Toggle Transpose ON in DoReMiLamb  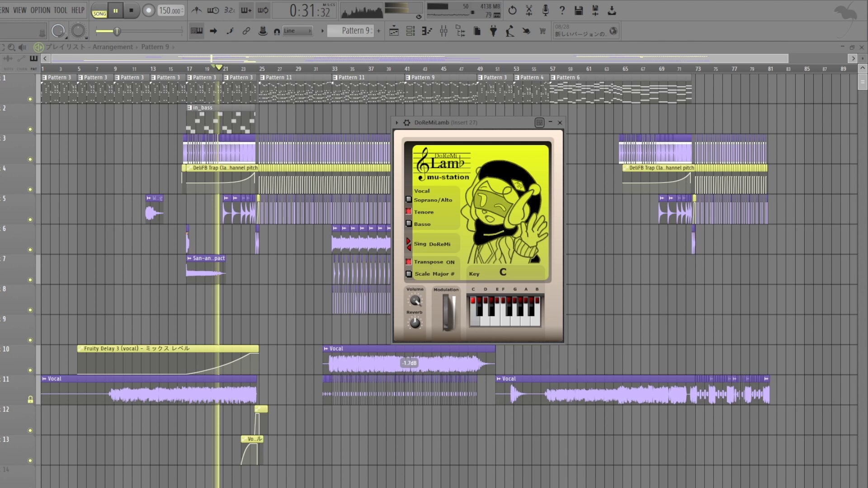coord(409,262)
